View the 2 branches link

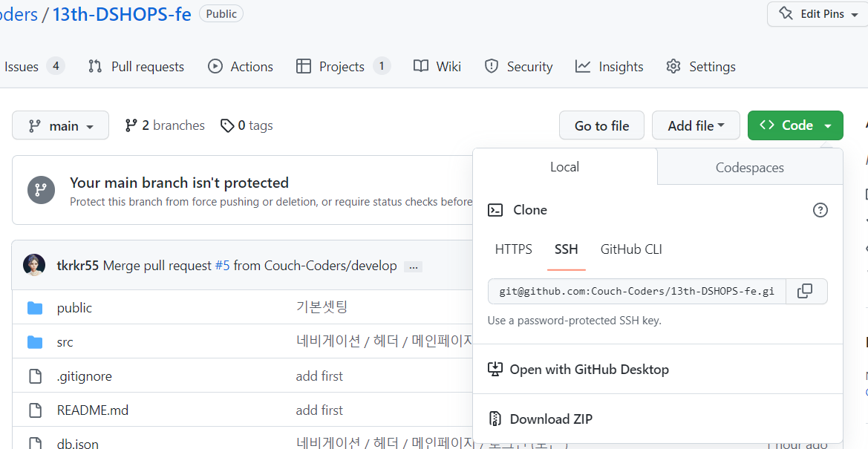point(165,125)
